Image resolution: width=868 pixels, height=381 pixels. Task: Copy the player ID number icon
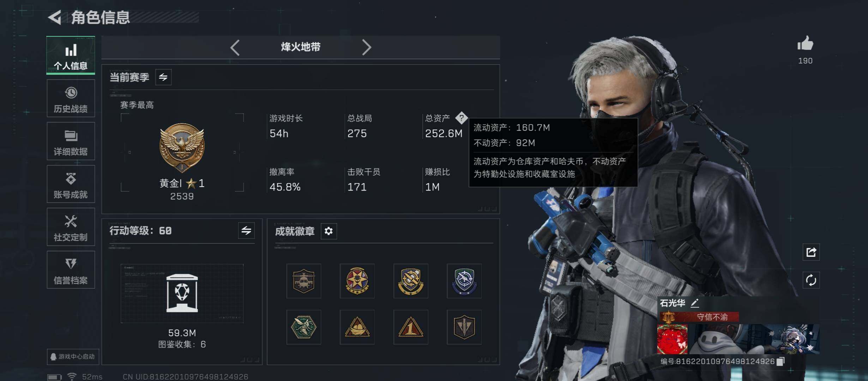click(780, 361)
